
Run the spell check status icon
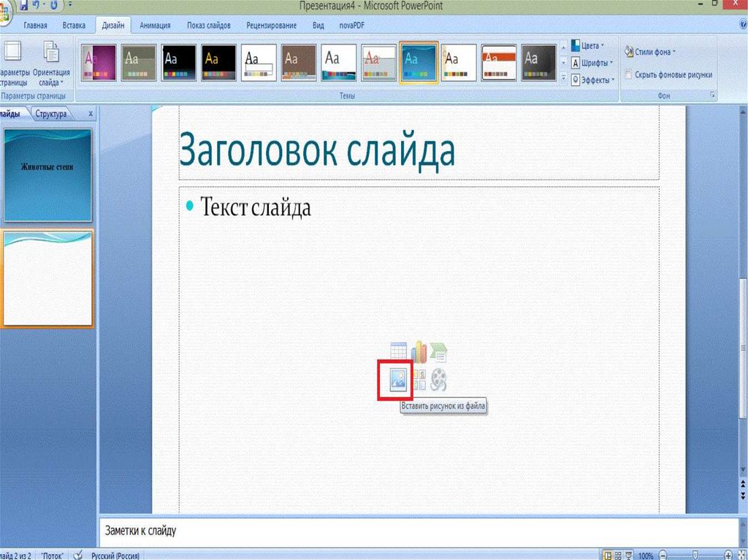pyautogui.click(x=77, y=555)
